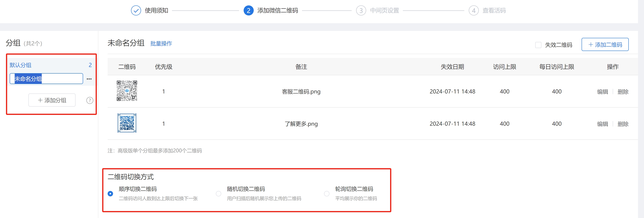The image size is (644, 218).
Task: Click the expiry date in the 了解更多.png row
Action: click(453, 124)
